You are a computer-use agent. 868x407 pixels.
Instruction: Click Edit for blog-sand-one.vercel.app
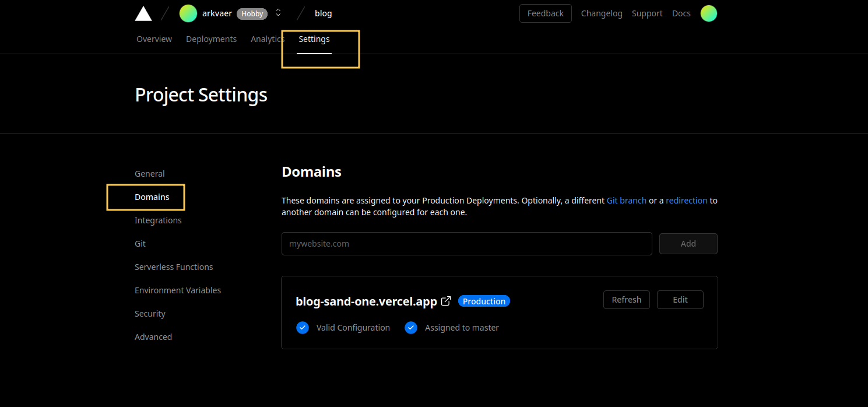tap(680, 300)
